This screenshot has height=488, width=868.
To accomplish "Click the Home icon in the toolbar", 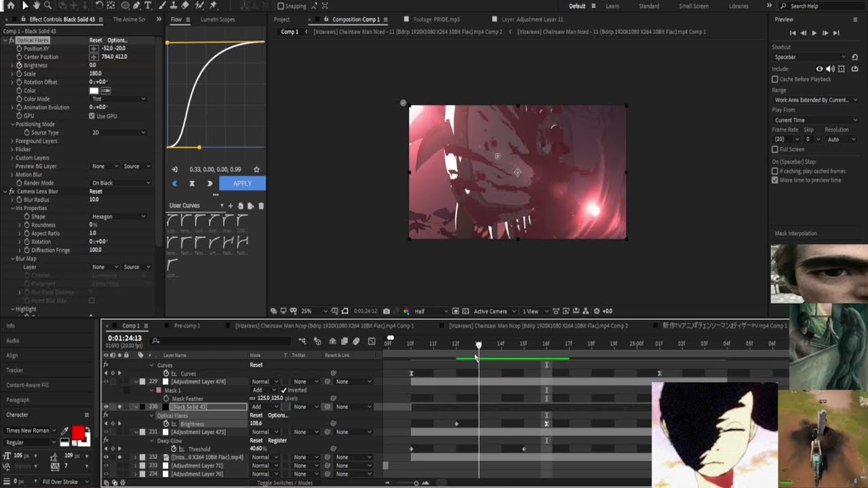I will pos(10,5).
